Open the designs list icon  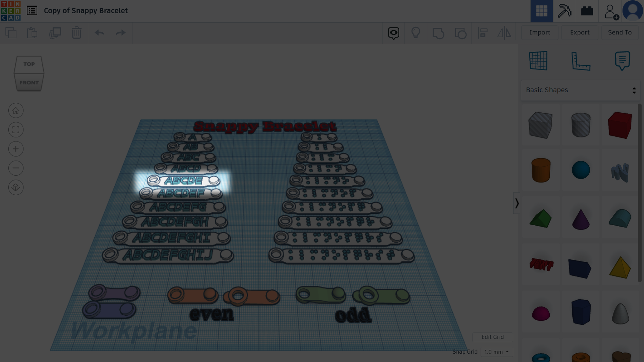(32, 11)
